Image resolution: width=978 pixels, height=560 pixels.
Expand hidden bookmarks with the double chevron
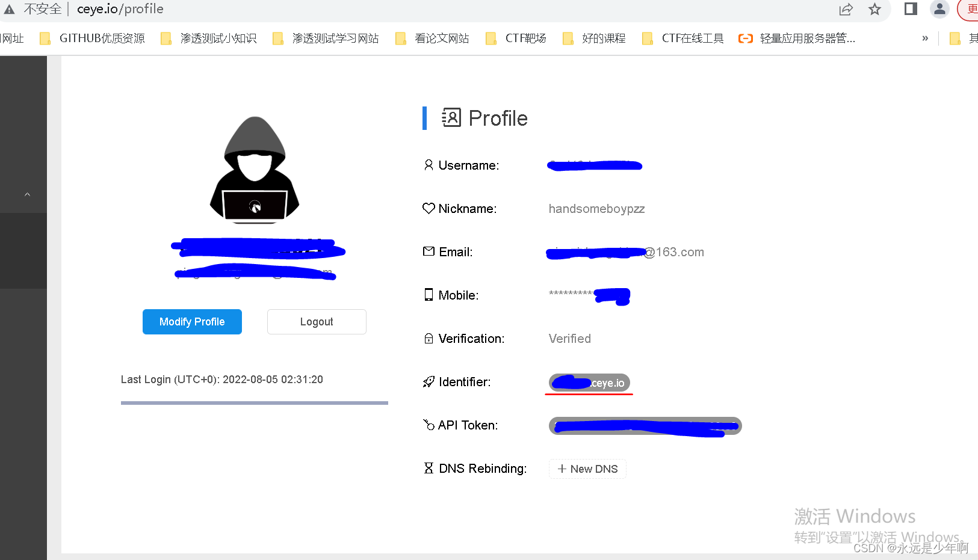tap(925, 38)
